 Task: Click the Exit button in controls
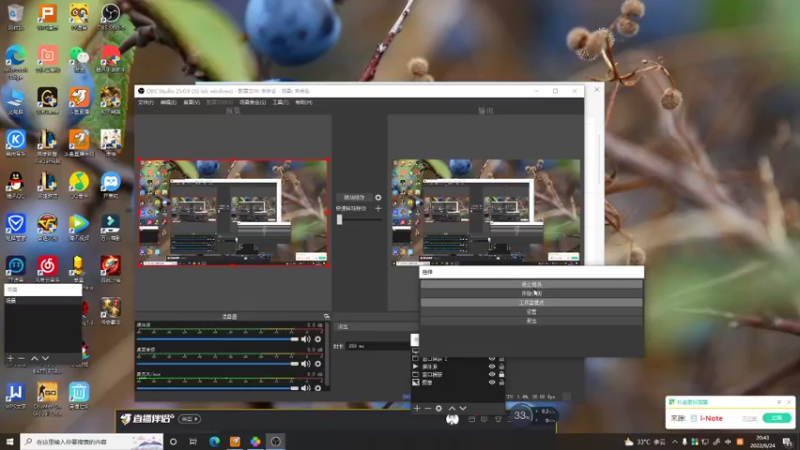[x=531, y=321]
